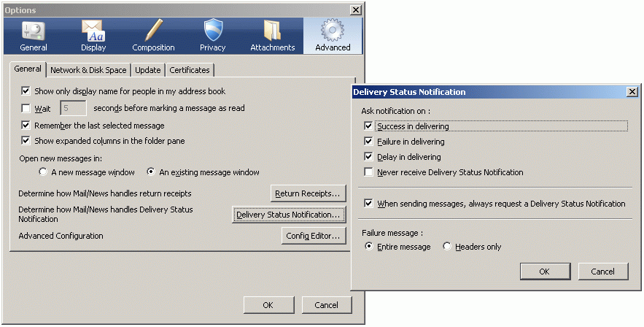Click OK in Delivery Status Notification dialog
Viewport: 644px width, 327px height.
(545, 272)
